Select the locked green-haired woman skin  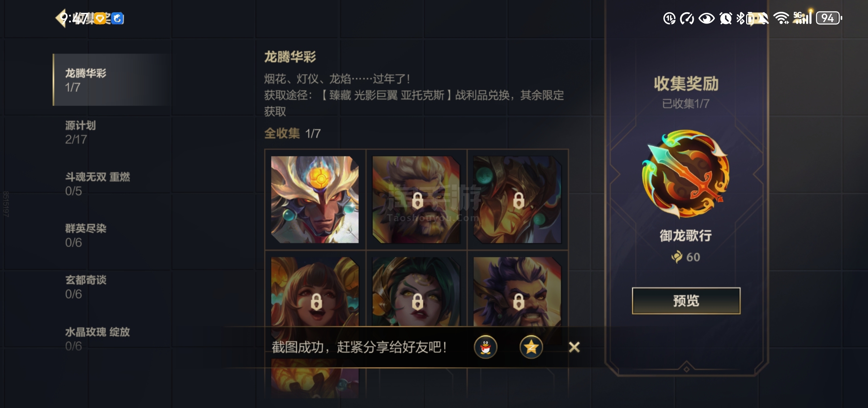coord(416,292)
